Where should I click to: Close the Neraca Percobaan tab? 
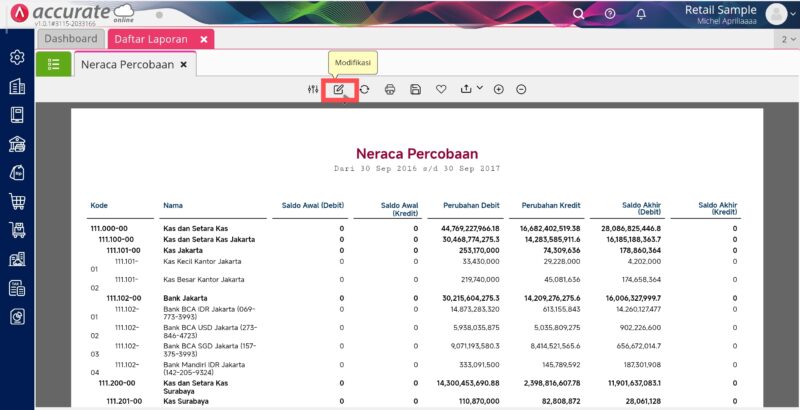(x=183, y=64)
